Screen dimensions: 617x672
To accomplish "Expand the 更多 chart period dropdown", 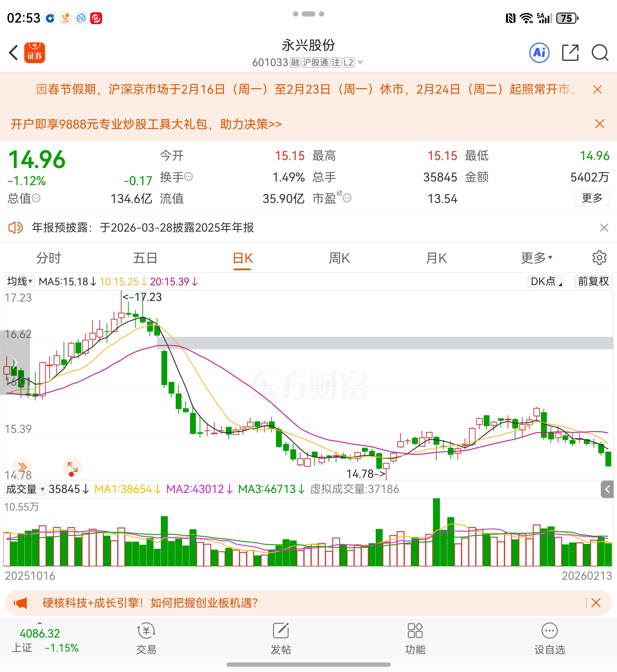I will pos(536,258).
